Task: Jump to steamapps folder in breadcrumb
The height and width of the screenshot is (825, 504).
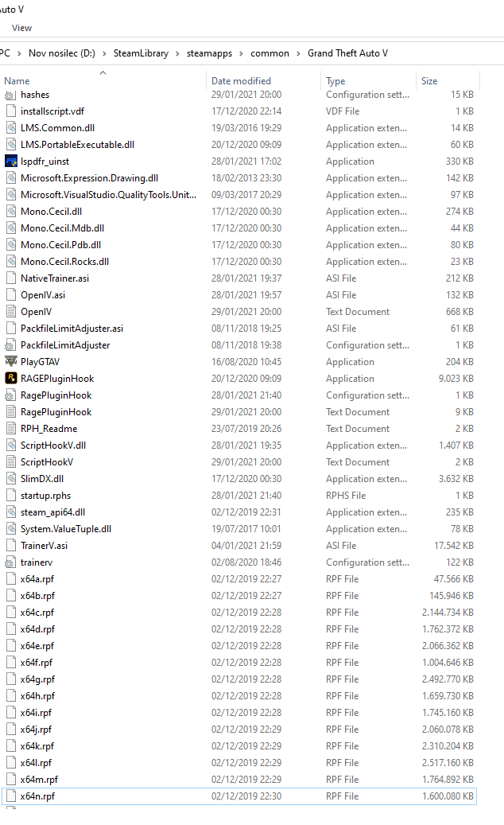Action: tap(209, 53)
